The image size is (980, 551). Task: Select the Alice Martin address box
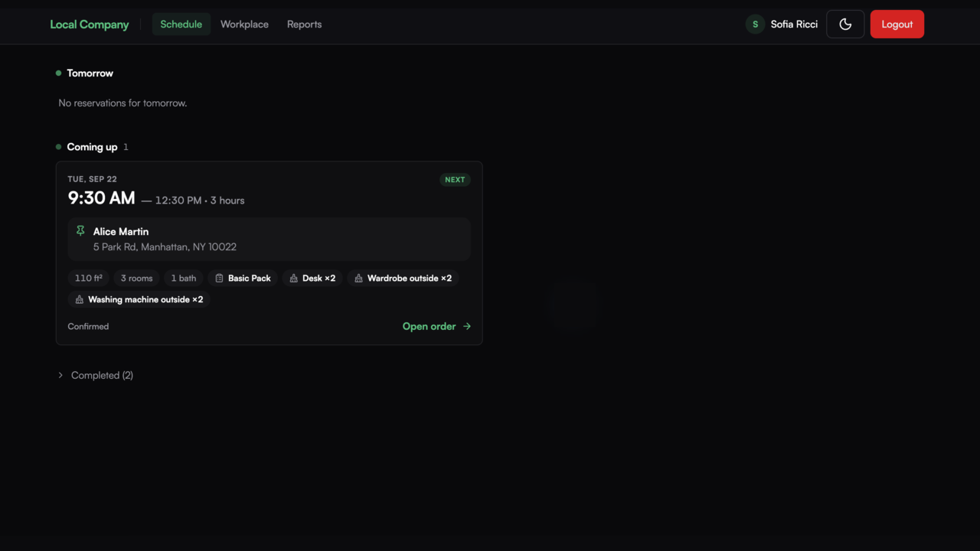pyautogui.click(x=269, y=239)
